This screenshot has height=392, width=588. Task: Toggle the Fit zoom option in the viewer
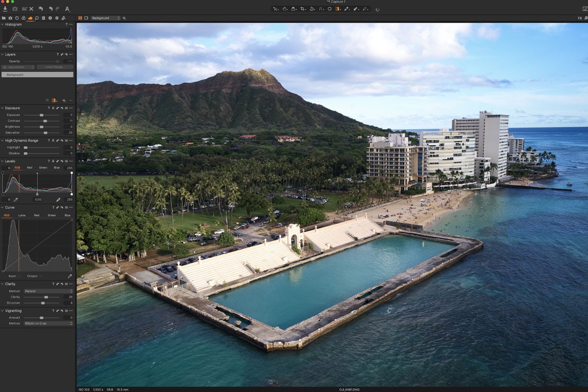tap(580, 18)
